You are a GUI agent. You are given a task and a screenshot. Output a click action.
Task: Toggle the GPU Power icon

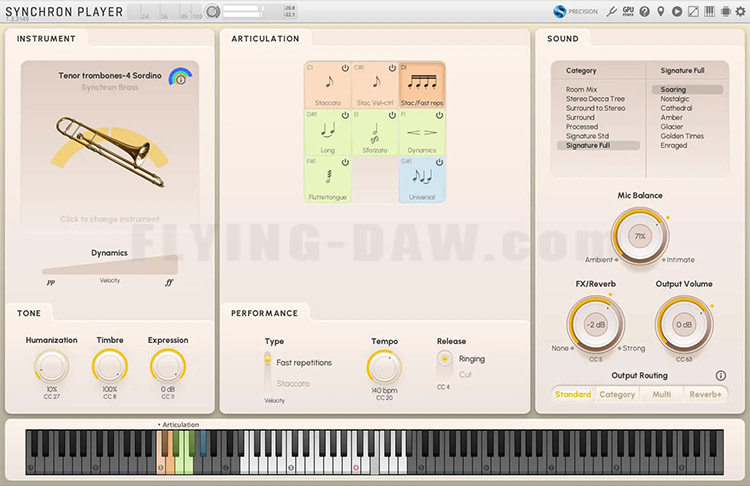click(629, 11)
